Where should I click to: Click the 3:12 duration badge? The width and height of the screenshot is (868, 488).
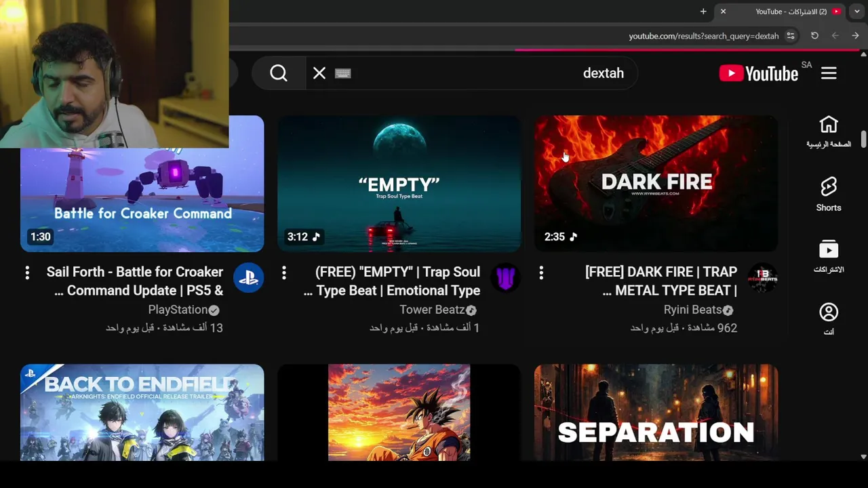[x=303, y=237]
